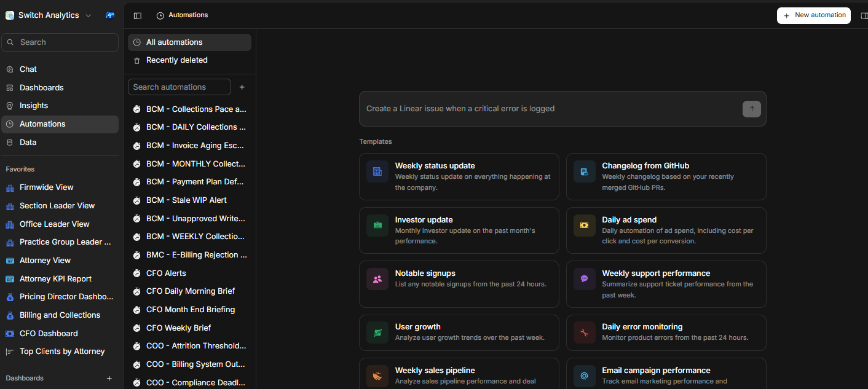Toggle the right panel at top-right edge
This screenshot has height=389, width=868.
point(864,15)
